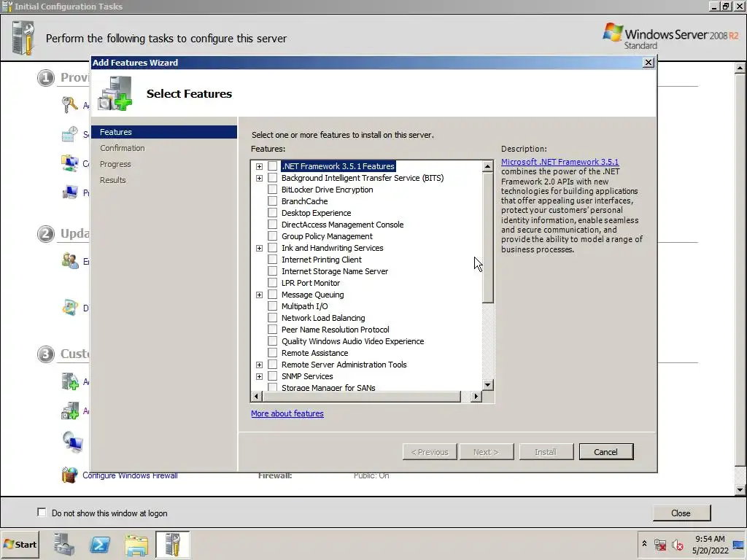747x560 pixels.
Task: Enable BitLocker Drive Encryption checkbox
Action: [273, 189]
